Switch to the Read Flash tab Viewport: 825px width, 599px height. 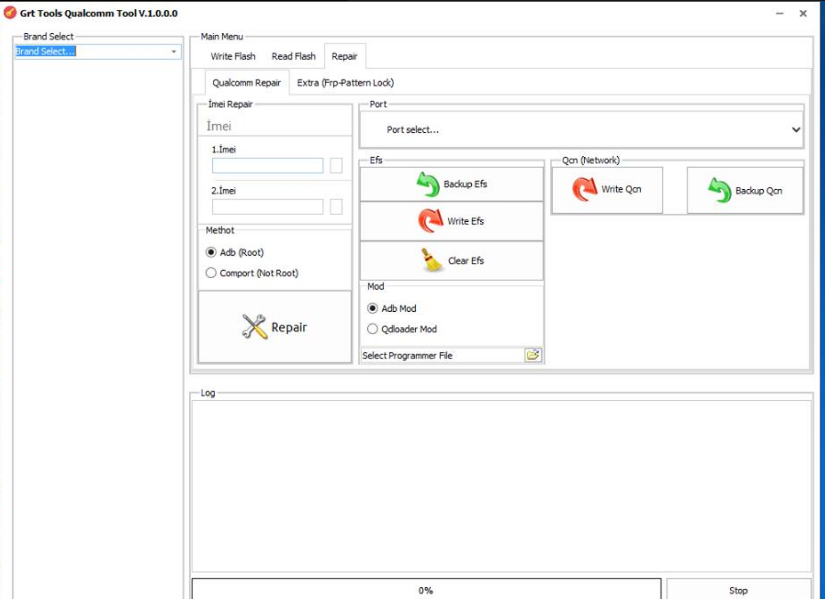[294, 56]
